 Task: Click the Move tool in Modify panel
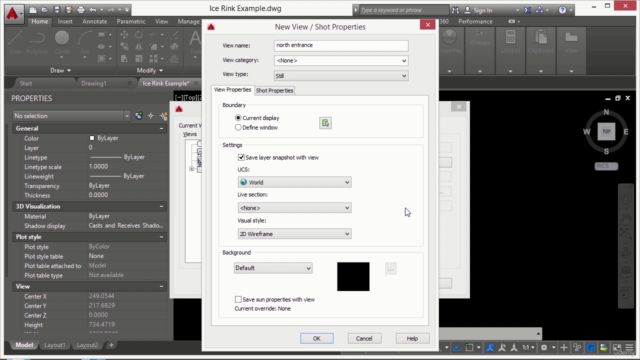click(124, 35)
